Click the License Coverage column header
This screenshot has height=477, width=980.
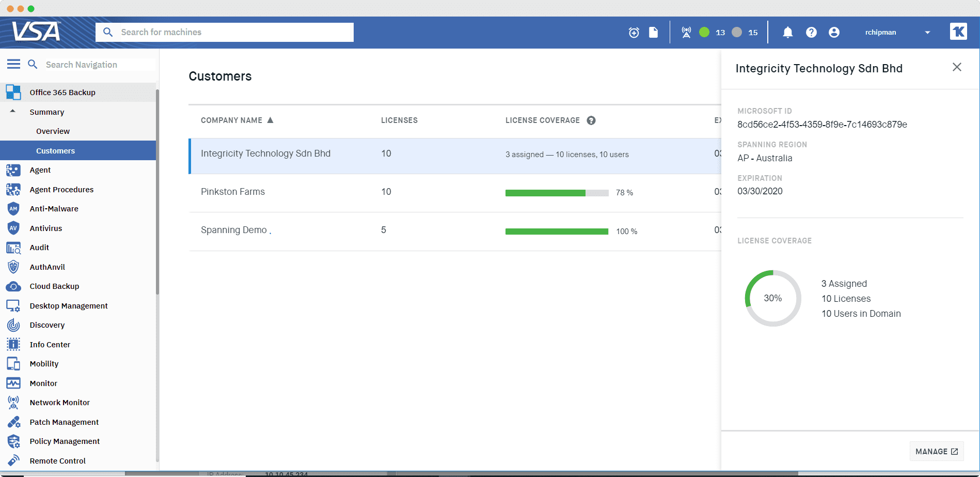[542, 120]
